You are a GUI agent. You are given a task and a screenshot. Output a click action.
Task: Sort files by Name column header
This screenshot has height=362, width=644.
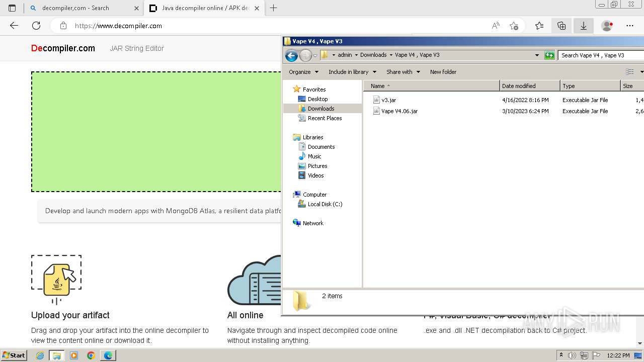coord(431,86)
